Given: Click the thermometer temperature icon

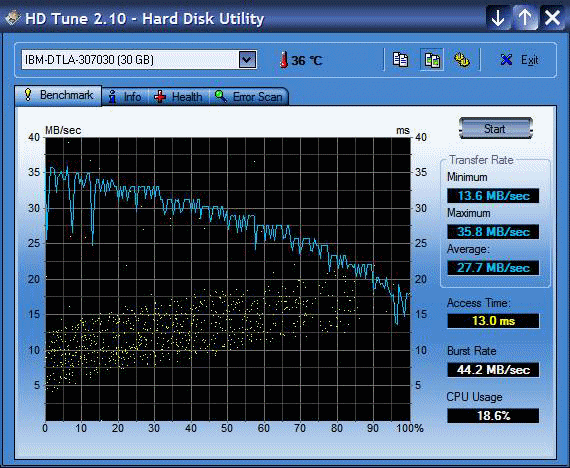Looking at the screenshot, I should 284,60.
